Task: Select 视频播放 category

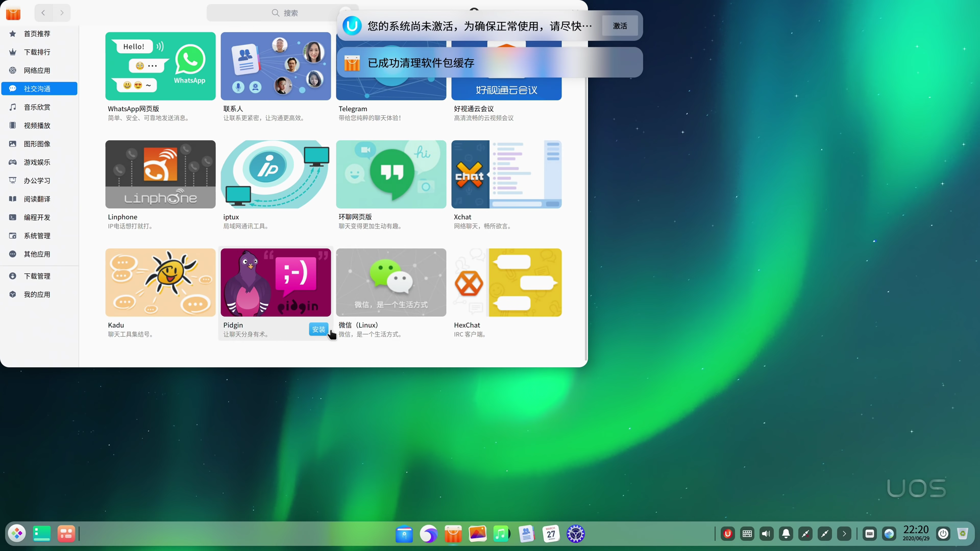Action: point(39,126)
